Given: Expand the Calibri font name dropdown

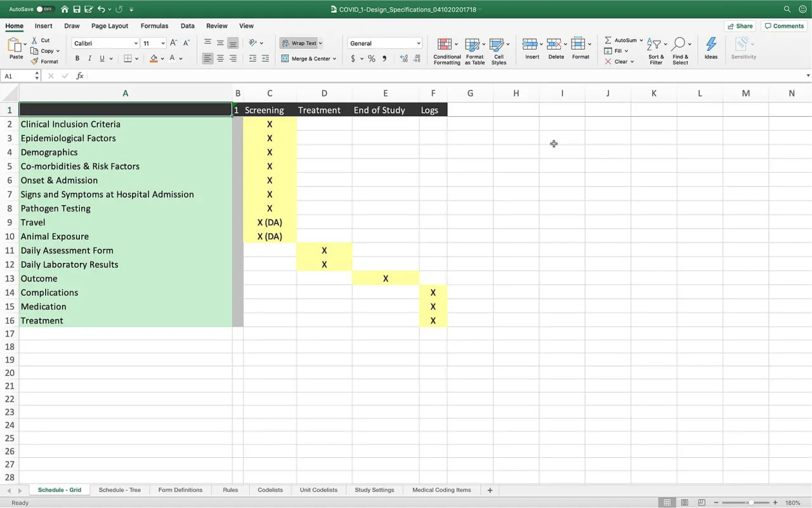Looking at the screenshot, I should click(x=136, y=43).
